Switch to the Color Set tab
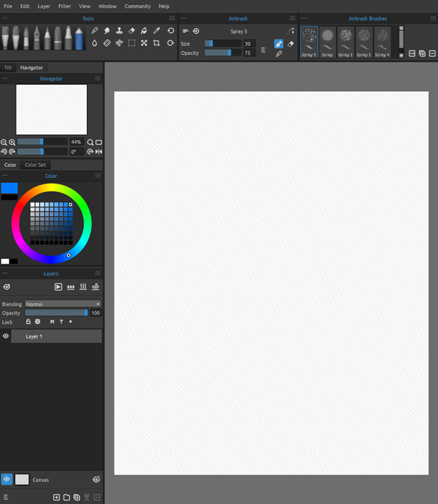Viewport: 438px width, 504px height. click(x=36, y=165)
